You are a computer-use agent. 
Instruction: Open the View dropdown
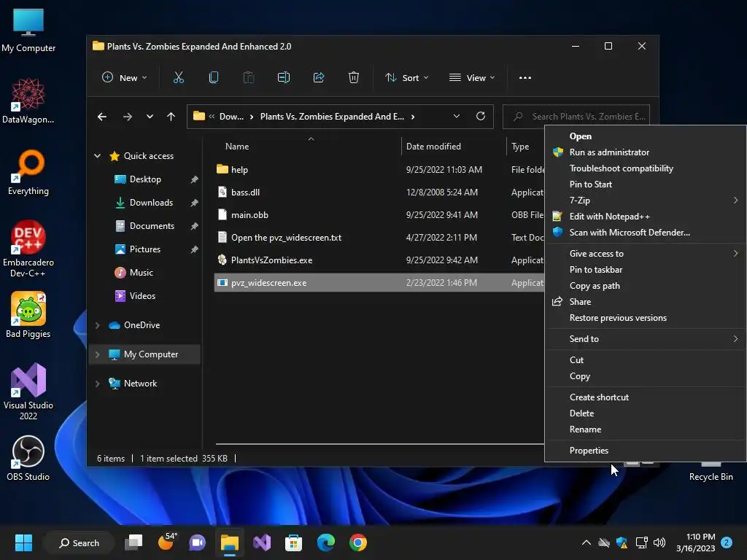472,77
